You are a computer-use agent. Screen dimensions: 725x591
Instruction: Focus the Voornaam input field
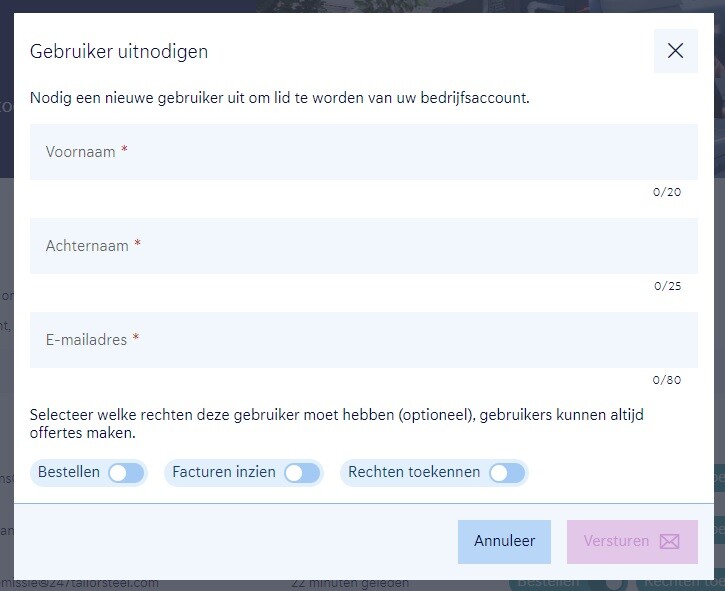point(363,152)
